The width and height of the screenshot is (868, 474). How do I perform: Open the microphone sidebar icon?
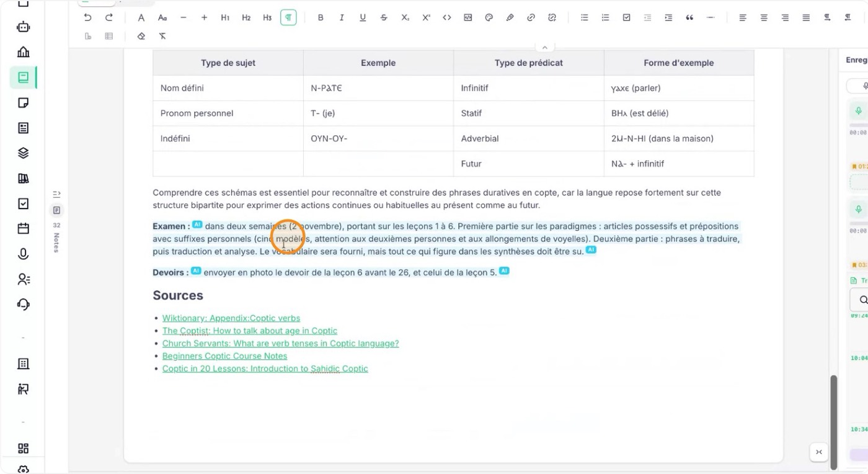coord(23,254)
